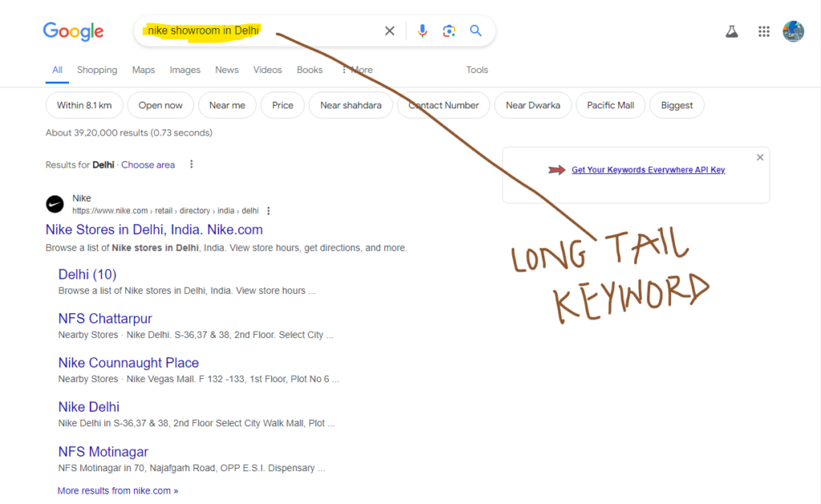
Task: Expand the More search categories menu
Action: pyautogui.click(x=357, y=71)
